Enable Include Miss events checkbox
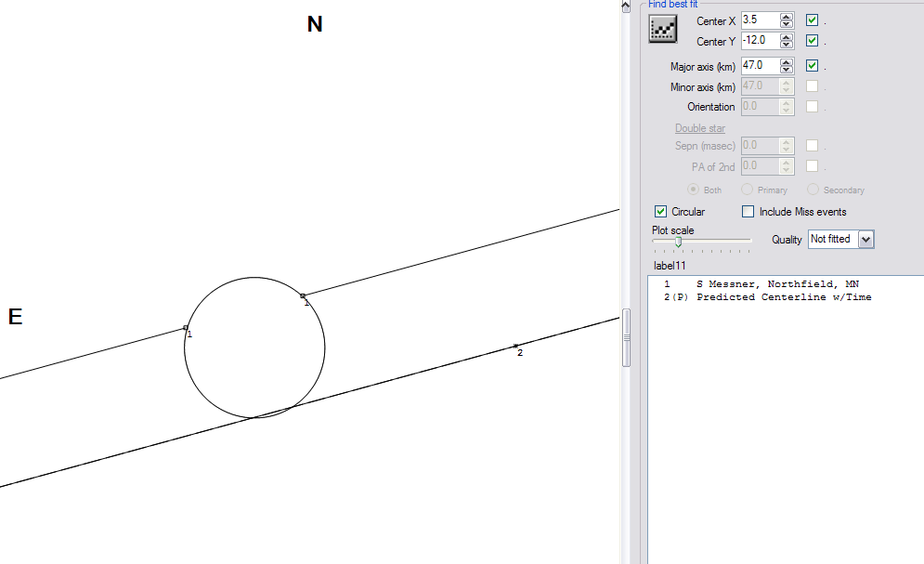The width and height of the screenshot is (924, 564). pos(748,212)
